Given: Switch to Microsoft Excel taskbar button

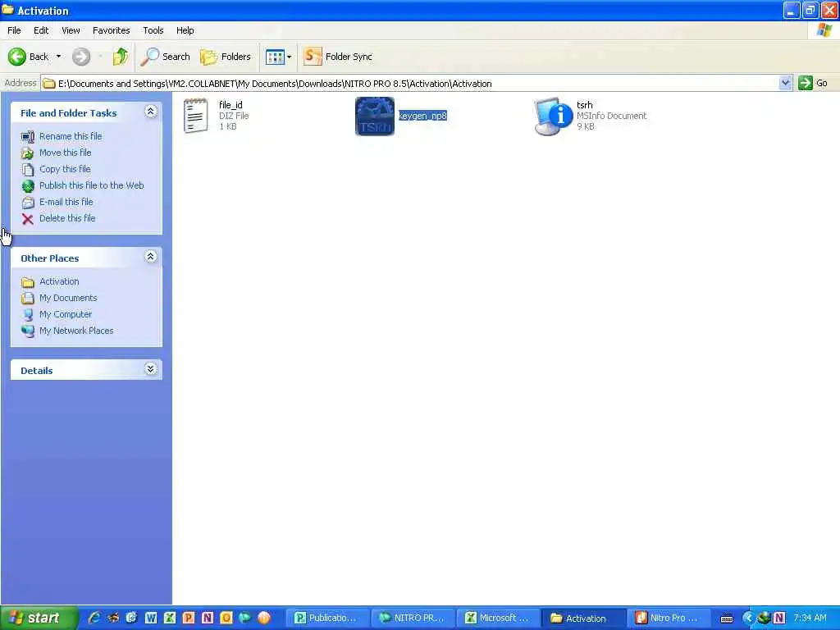Looking at the screenshot, I should pos(497,619).
